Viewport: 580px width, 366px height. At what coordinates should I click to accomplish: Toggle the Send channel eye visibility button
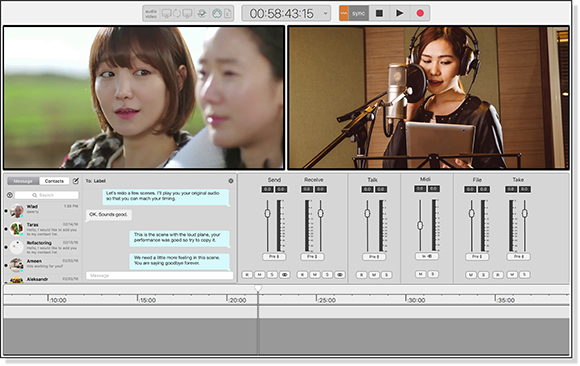pyautogui.click(x=284, y=275)
